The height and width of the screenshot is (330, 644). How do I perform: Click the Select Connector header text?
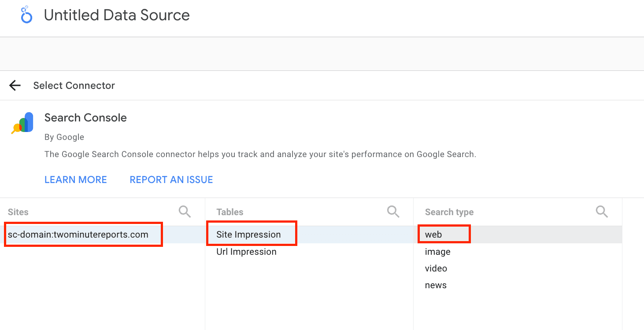(x=74, y=85)
